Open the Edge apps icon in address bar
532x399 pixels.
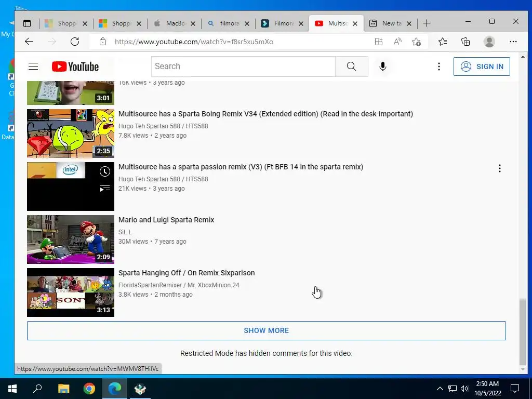click(x=379, y=42)
